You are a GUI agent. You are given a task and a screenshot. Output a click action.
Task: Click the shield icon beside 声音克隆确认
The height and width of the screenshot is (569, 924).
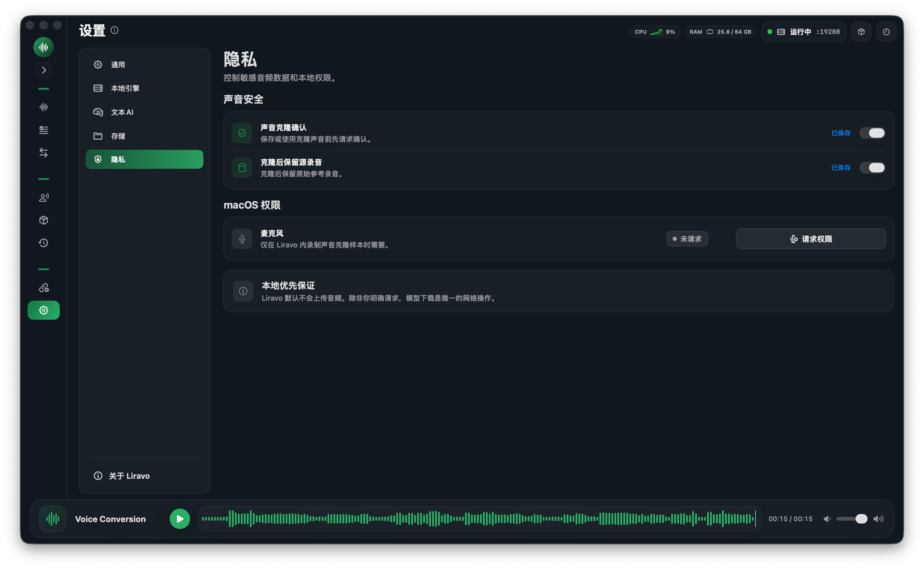[x=242, y=133]
